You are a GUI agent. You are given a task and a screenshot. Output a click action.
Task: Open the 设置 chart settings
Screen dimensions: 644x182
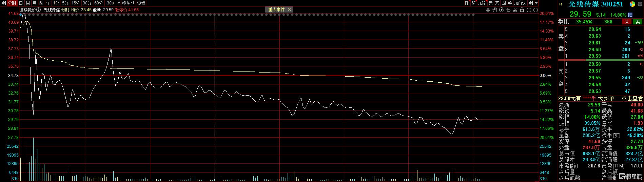click(x=141, y=3)
